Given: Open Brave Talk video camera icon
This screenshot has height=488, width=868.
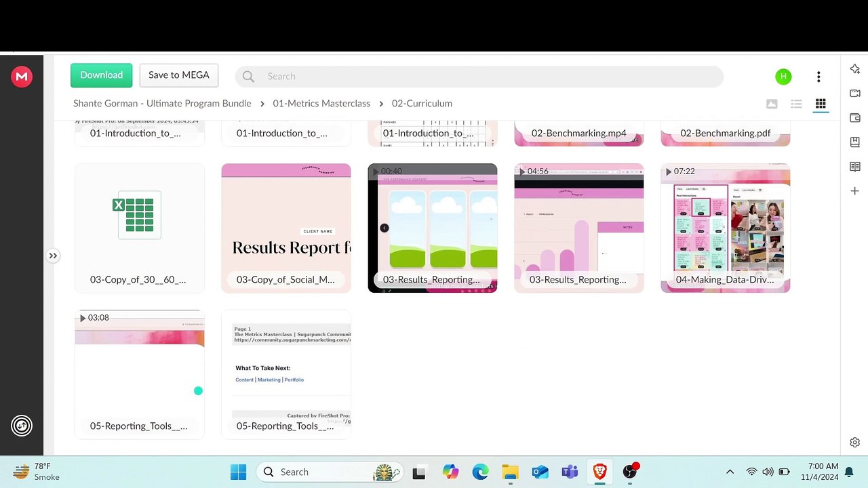Looking at the screenshot, I should (854, 94).
